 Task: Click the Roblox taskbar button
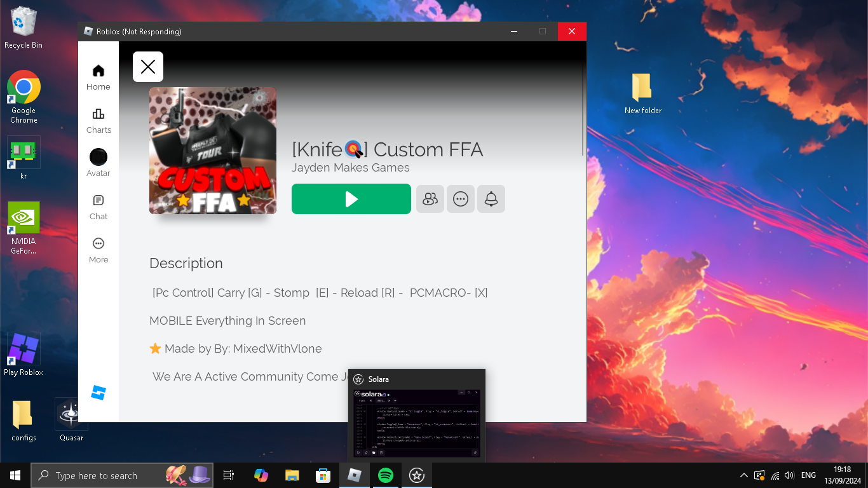(354, 475)
